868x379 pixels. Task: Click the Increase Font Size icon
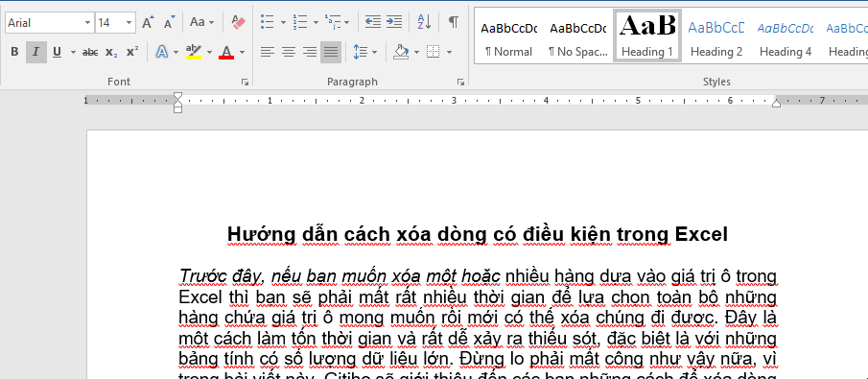[x=148, y=23]
